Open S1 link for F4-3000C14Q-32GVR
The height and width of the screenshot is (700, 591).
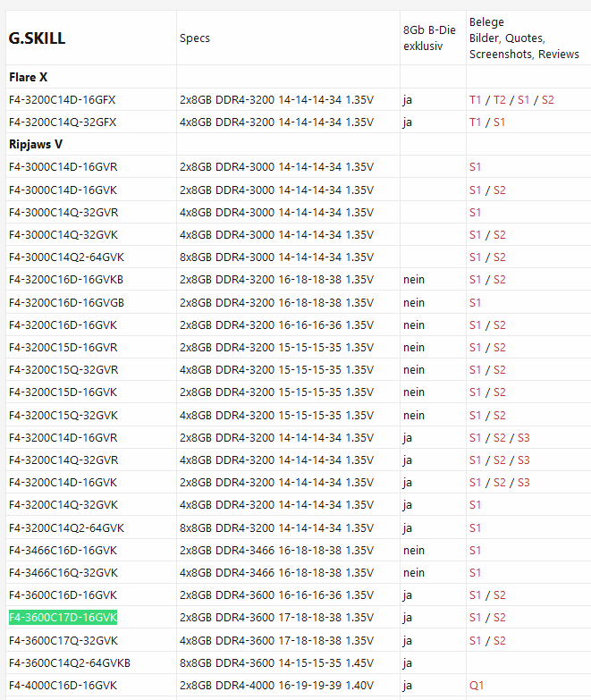pyautogui.click(x=475, y=213)
